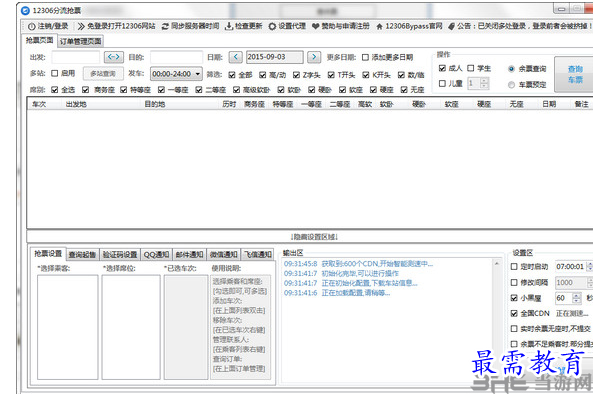Screen dimensions: 593x394
Task: Click the 出发地 column header
Action: 76,104
